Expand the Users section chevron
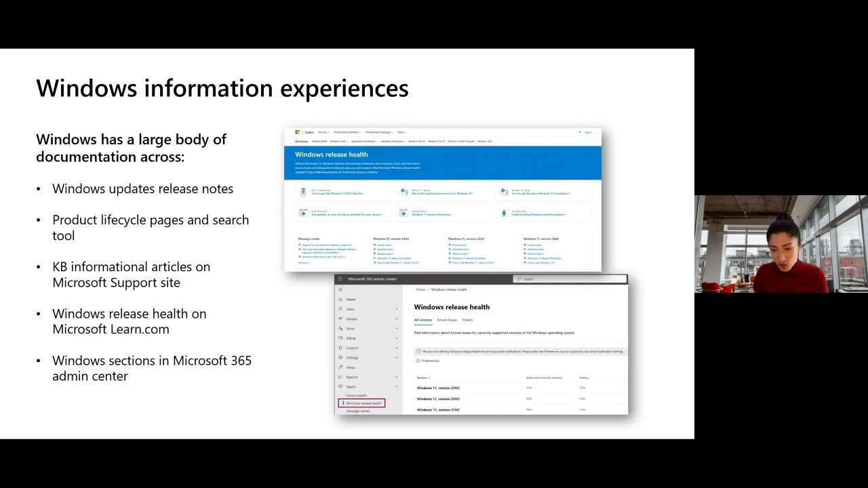 pyautogui.click(x=397, y=309)
